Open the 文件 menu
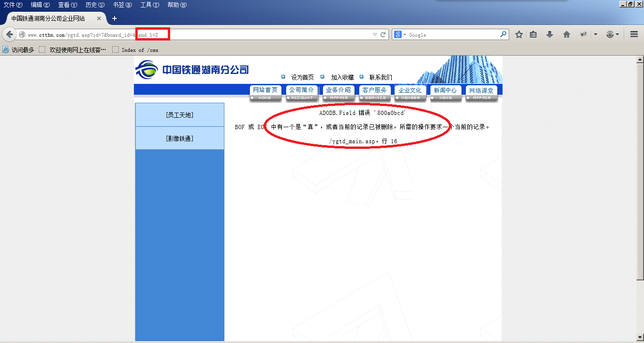The height and width of the screenshot is (343, 644). click(x=13, y=5)
